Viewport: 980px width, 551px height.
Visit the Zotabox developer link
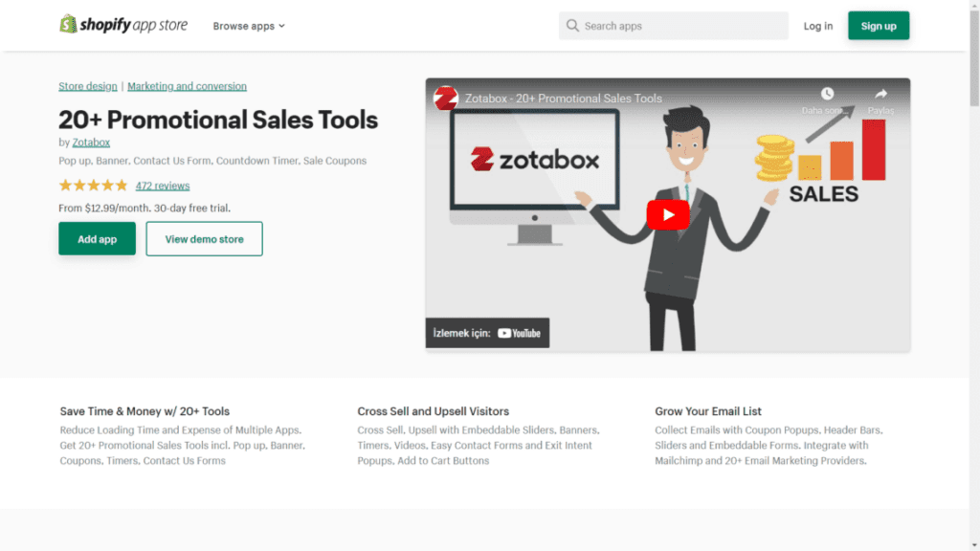tap(91, 142)
